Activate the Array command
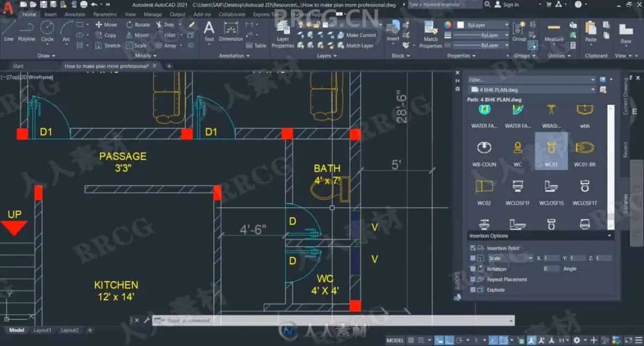The image size is (644, 346). point(166,46)
